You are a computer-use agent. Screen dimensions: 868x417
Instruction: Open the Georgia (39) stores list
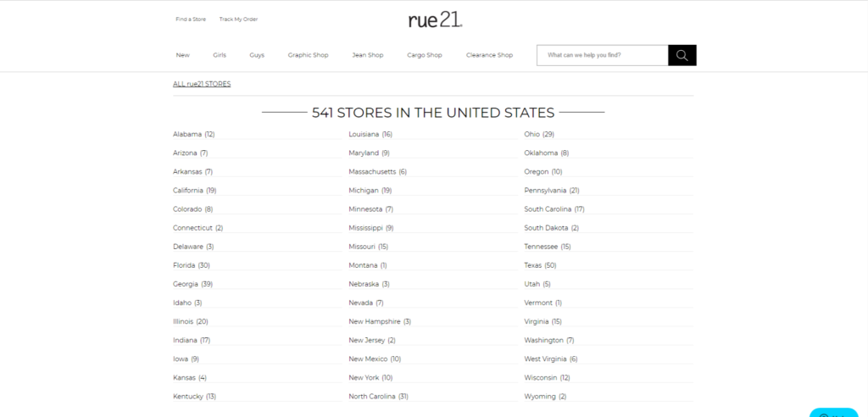[x=192, y=284]
